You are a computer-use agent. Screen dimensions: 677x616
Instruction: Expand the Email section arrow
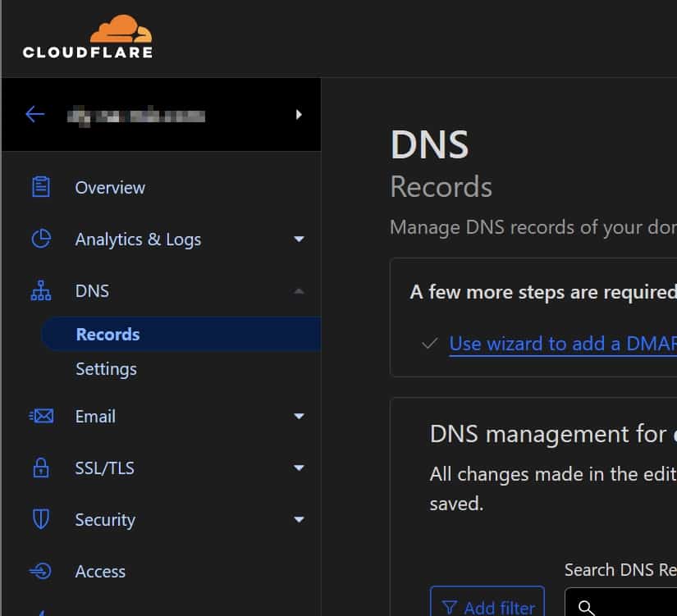[x=299, y=417]
